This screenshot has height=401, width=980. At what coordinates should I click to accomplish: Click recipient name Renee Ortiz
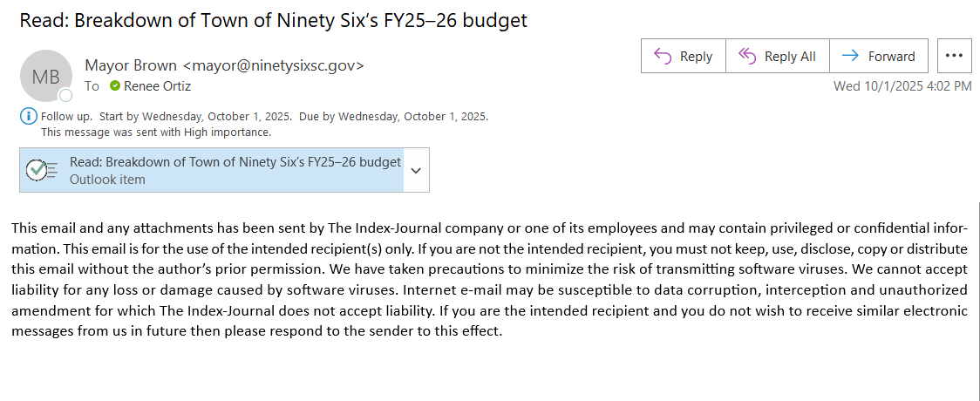tap(157, 86)
